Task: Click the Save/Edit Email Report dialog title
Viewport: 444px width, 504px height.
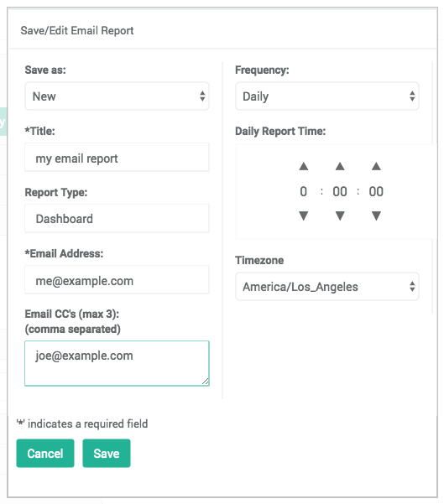Action: 77,30
